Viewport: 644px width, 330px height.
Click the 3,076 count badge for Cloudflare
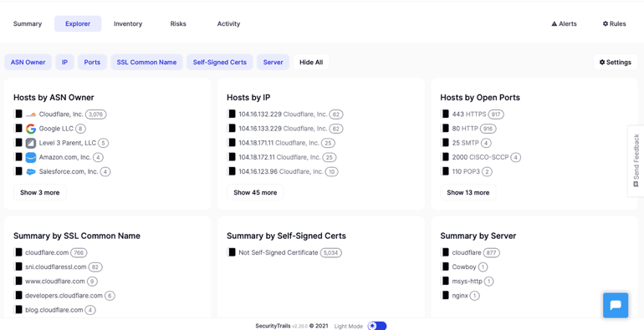pos(95,114)
